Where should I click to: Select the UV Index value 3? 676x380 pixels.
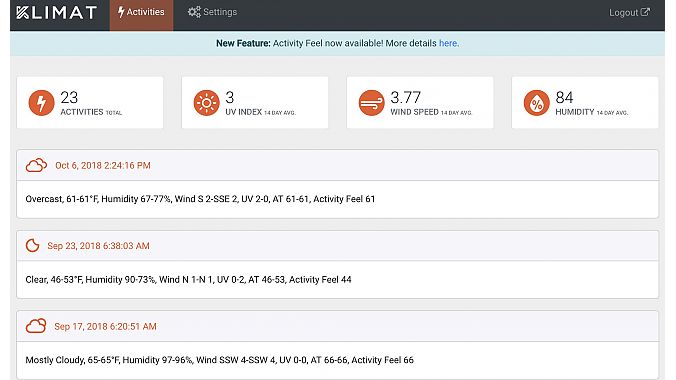point(230,97)
